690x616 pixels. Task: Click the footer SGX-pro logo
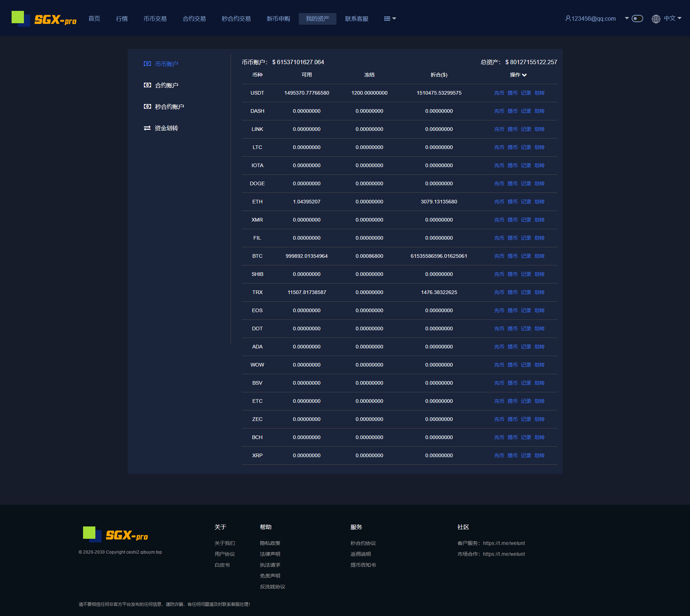pos(115,535)
